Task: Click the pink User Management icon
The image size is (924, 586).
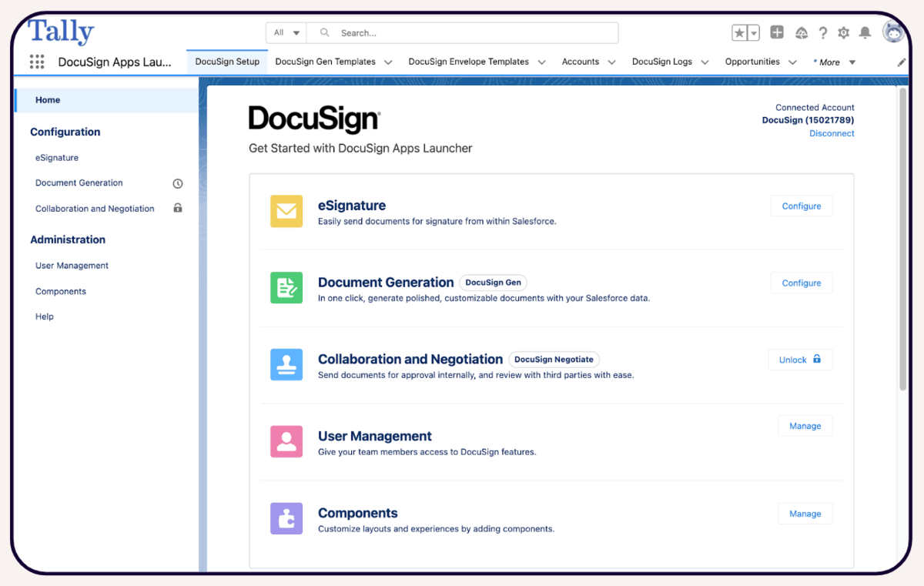Action: (286, 441)
